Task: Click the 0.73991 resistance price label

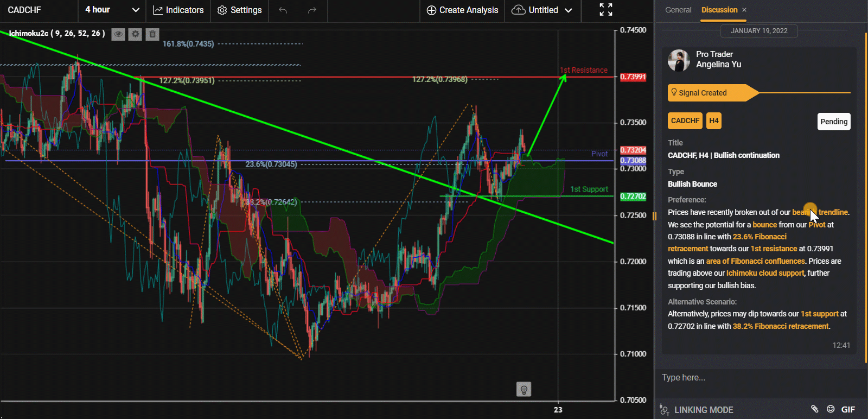Action: [633, 77]
